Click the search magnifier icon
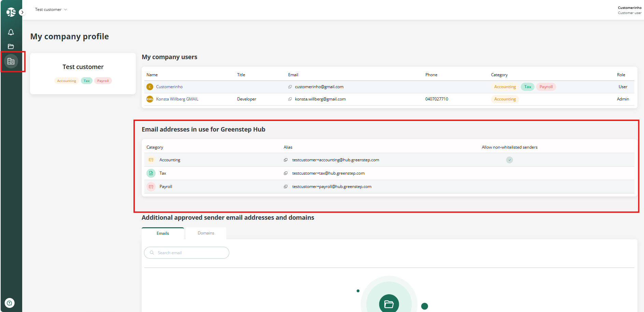 click(152, 253)
